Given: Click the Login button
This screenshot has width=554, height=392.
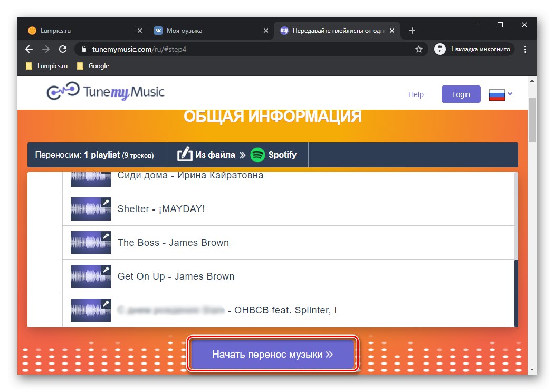Looking at the screenshot, I should coord(461,94).
